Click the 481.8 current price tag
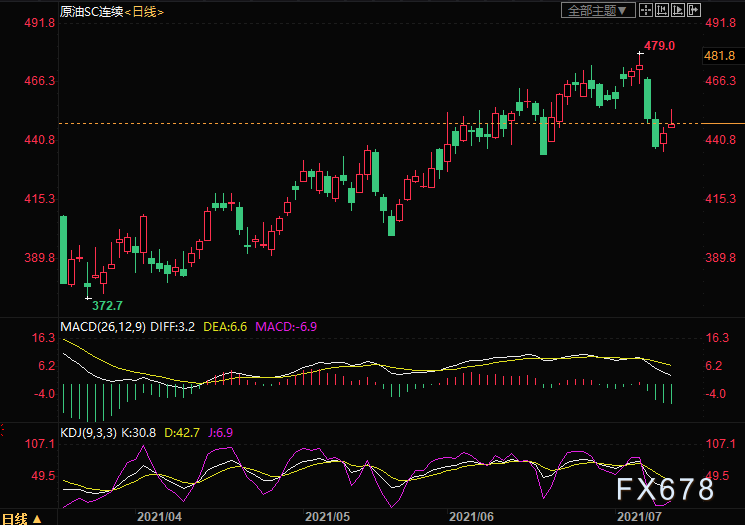745x525 pixels. tap(720, 56)
